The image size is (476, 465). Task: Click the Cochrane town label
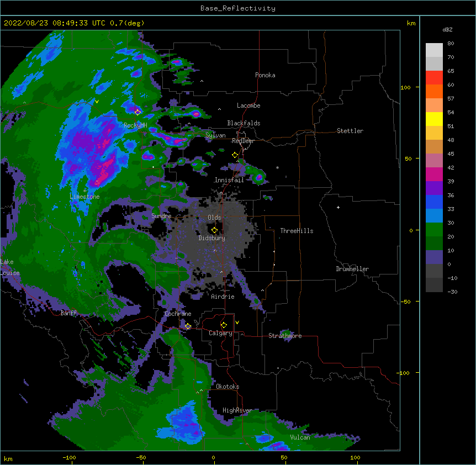[178, 314]
